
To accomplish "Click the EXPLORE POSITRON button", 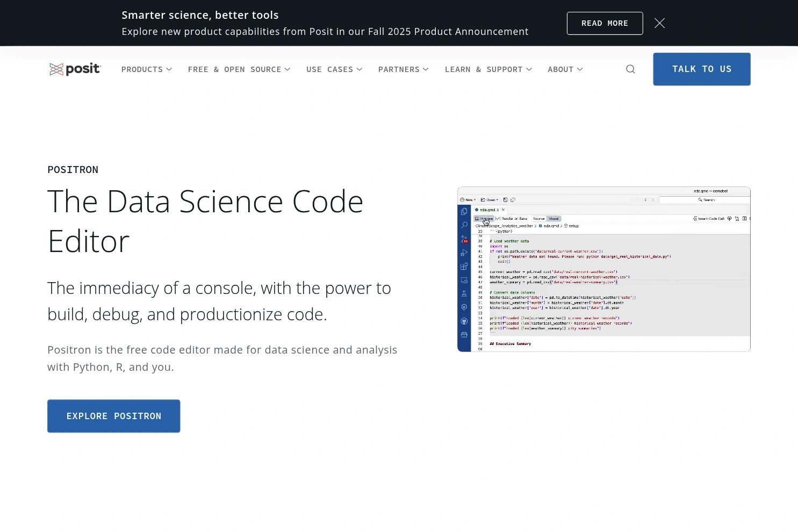I will (x=114, y=416).
